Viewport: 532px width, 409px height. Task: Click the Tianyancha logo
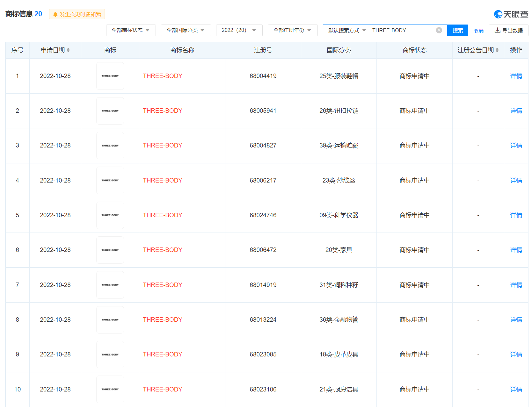click(x=511, y=14)
